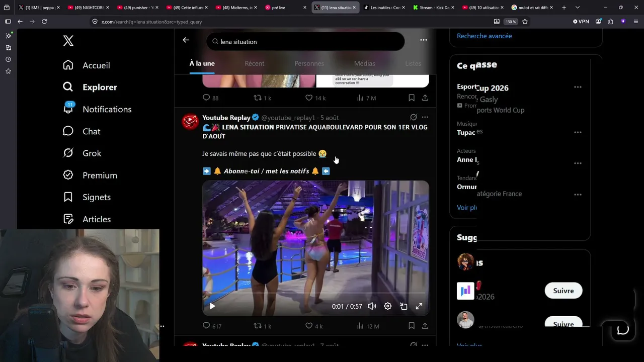The height and width of the screenshot is (362, 644).
Task: Navigate back in the browser
Action: (20, 22)
